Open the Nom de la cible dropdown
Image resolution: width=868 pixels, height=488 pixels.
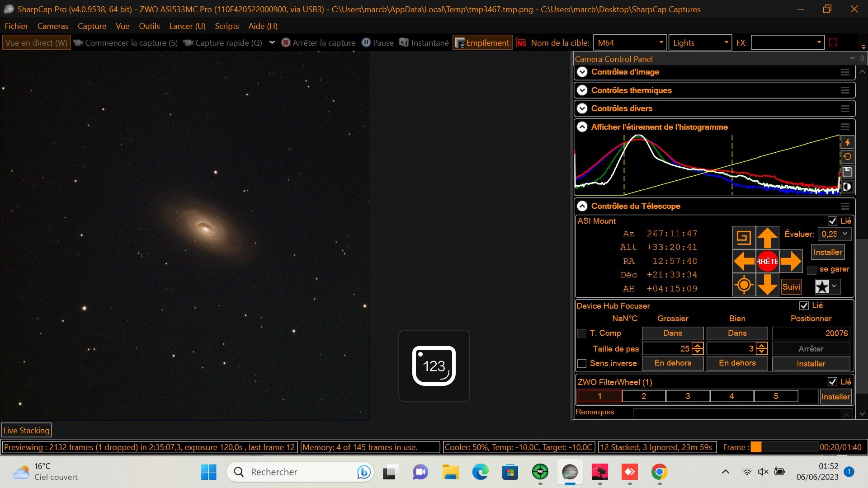pyautogui.click(x=661, y=42)
